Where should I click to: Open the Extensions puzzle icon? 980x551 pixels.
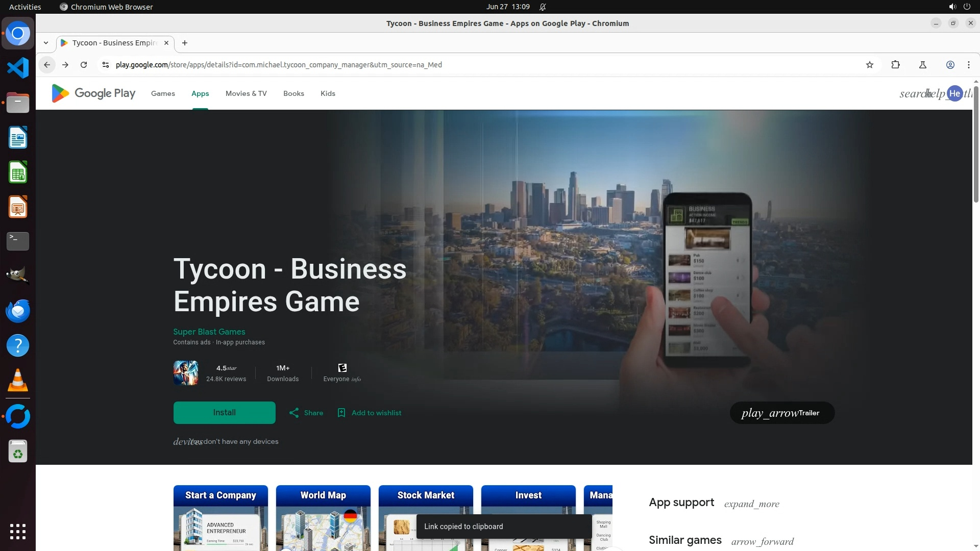click(895, 65)
